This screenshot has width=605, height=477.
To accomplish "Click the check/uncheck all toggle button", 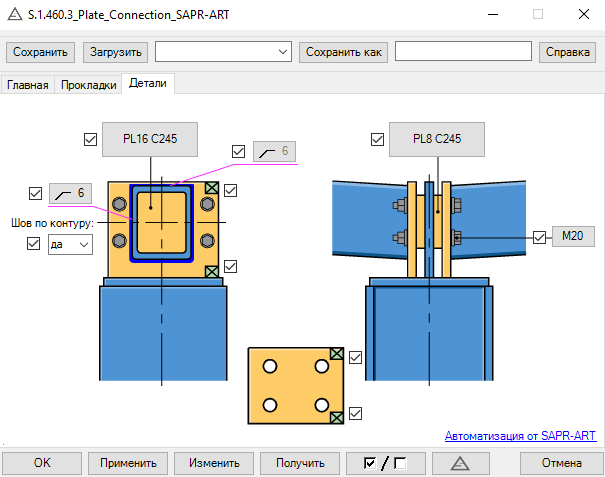I will pos(386,463).
